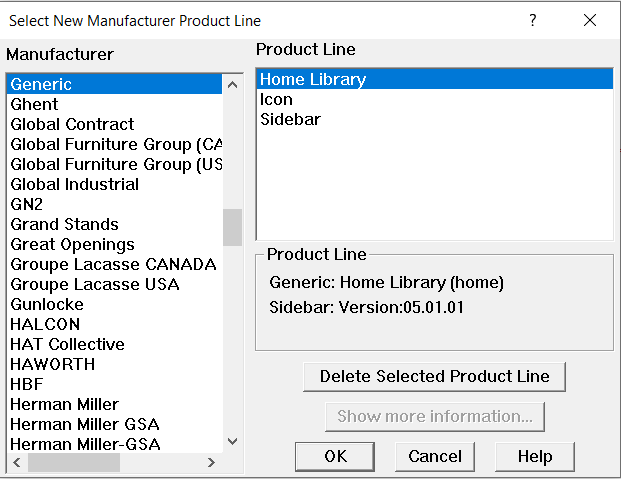Choose Herman Miller manufacturer

coord(114,404)
